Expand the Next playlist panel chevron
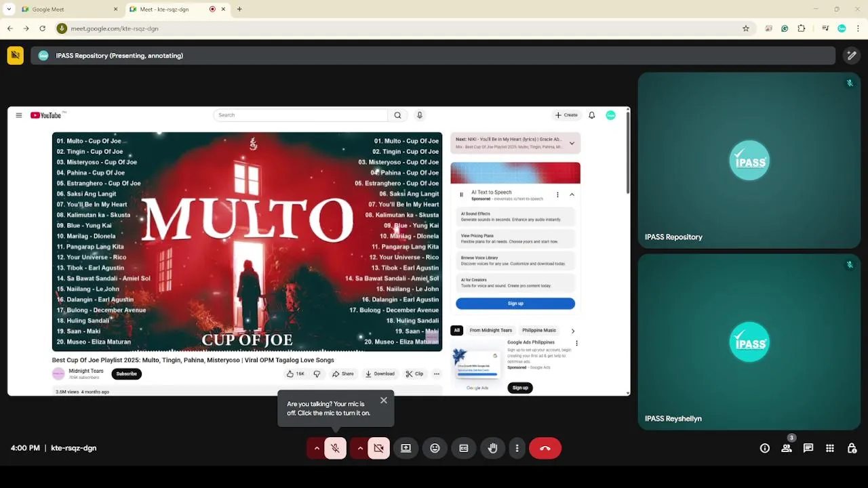The image size is (868, 488). click(x=572, y=143)
